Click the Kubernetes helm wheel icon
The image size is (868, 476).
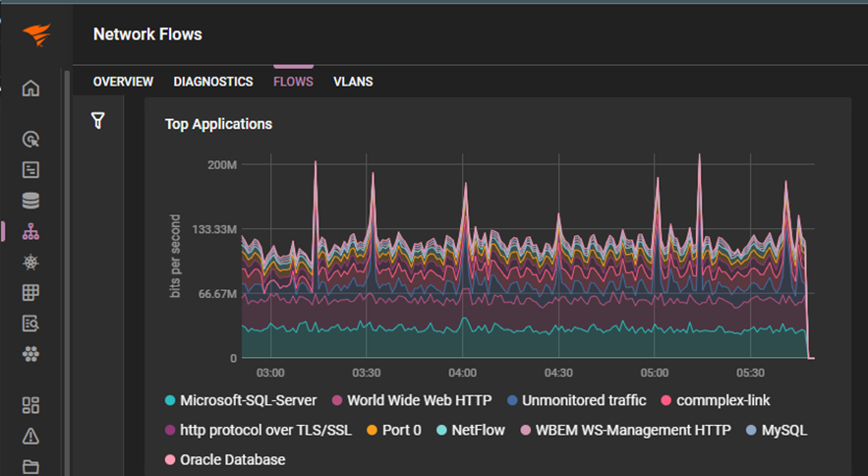point(30,263)
